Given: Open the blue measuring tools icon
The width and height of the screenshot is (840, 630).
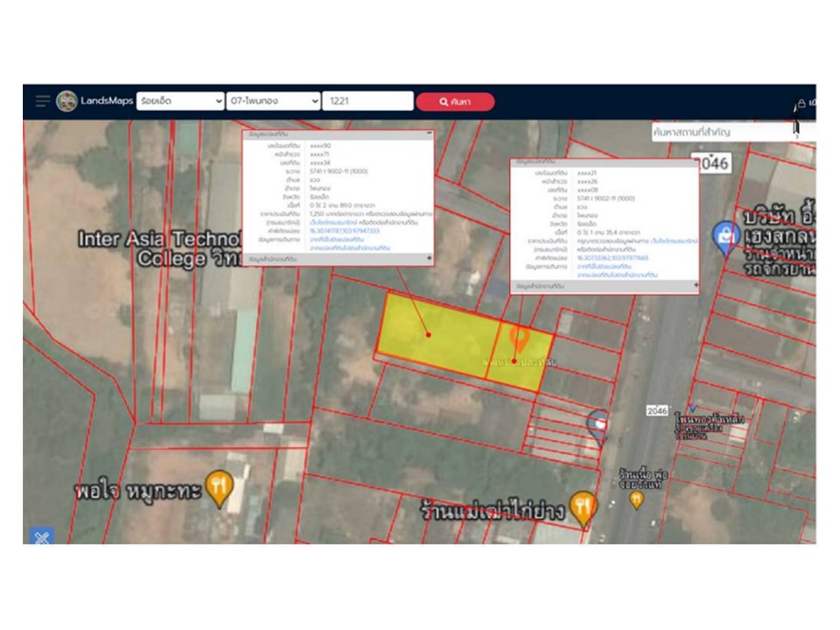Looking at the screenshot, I should pos(41,535).
